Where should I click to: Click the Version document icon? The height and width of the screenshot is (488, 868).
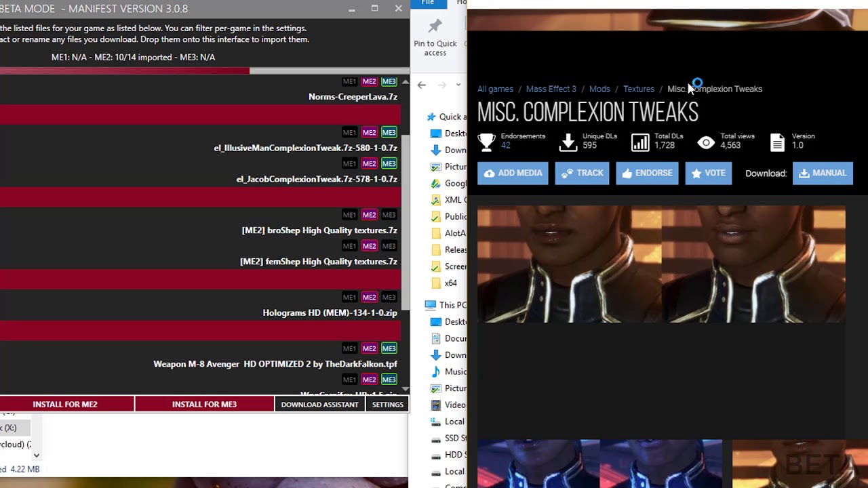(778, 142)
